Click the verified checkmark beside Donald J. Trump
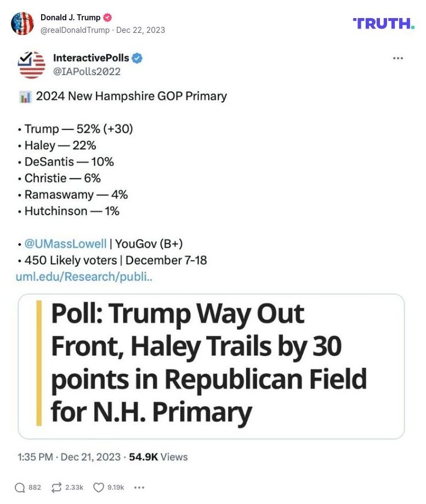426x504 pixels. point(107,17)
